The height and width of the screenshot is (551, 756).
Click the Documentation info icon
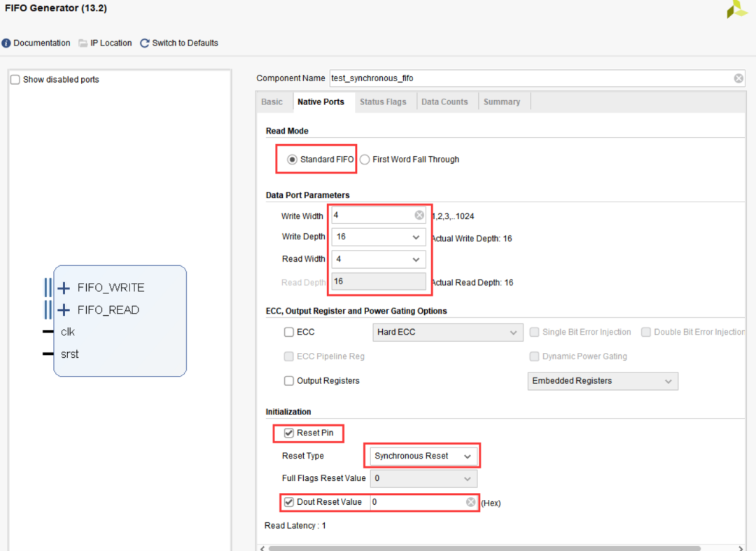6,43
